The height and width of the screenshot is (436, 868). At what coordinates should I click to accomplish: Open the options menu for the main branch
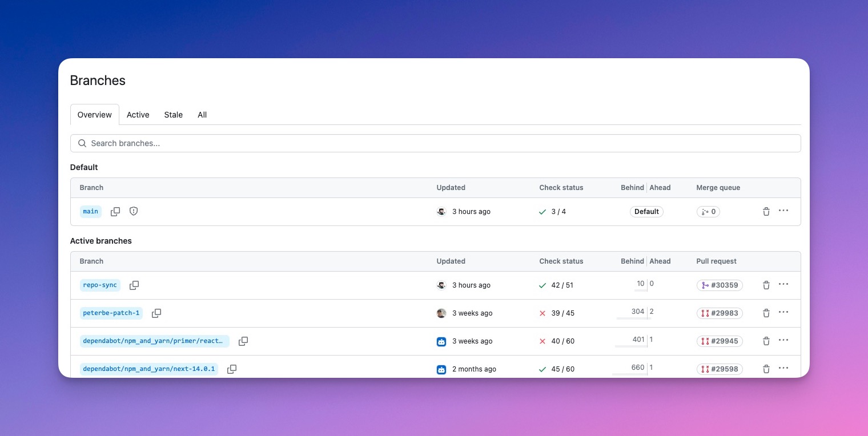(x=783, y=211)
